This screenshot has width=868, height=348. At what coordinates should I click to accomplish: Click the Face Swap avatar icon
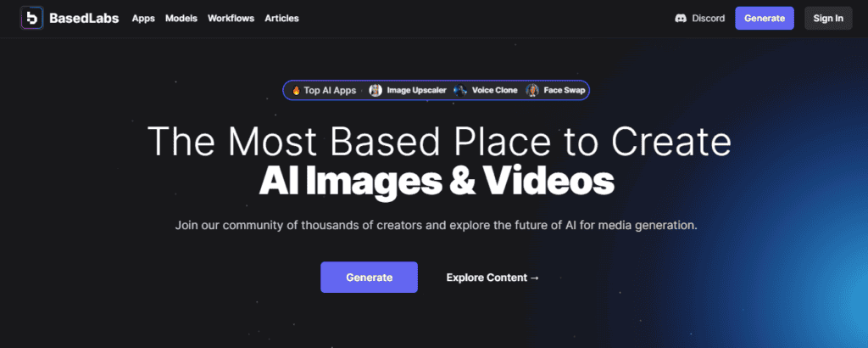pos(532,90)
